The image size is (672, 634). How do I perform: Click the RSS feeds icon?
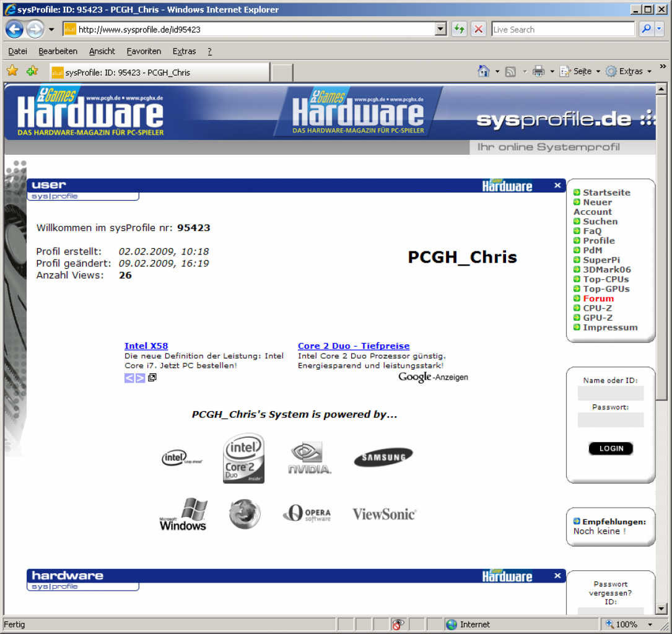510,72
